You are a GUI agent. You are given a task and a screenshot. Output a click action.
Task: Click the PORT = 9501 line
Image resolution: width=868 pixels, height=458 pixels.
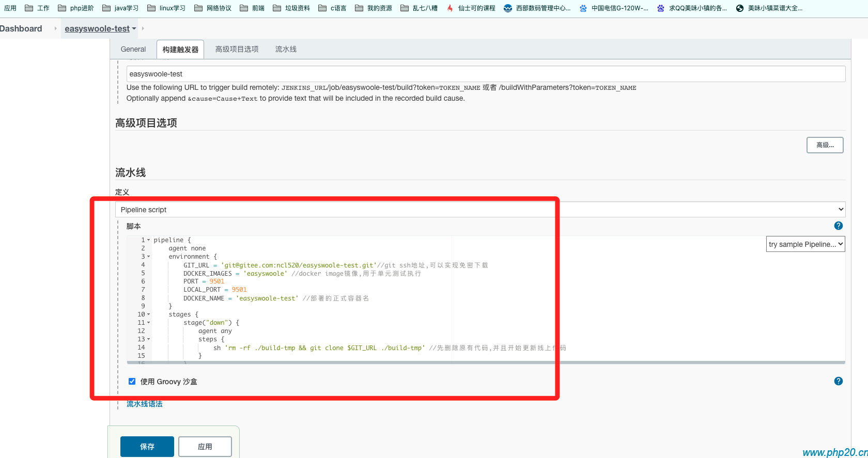pyautogui.click(x=204, y=281)
